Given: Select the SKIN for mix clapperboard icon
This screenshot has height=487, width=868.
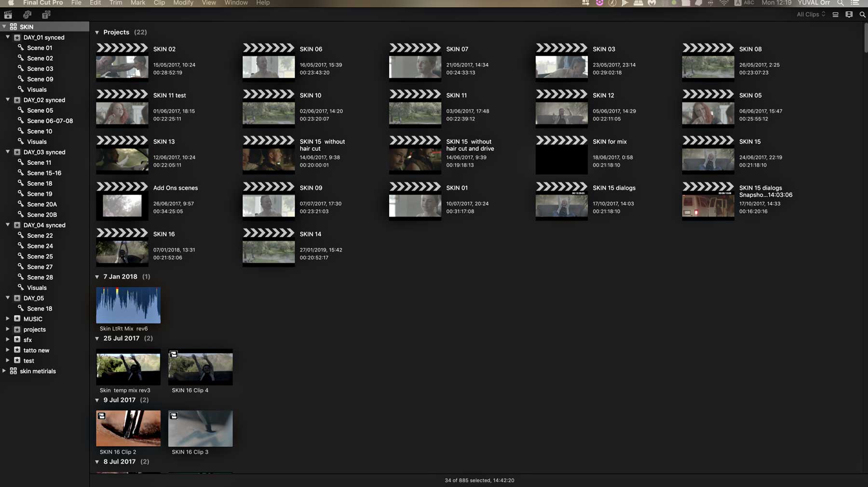Looking at the screenshot, I should pos(561,140).
